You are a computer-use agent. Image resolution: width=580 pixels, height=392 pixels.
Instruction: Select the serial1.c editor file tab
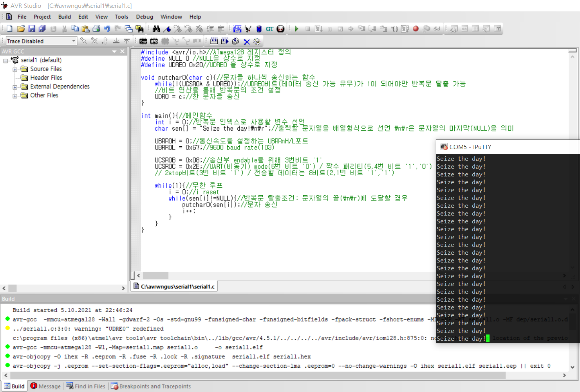(x=174, y=286)
